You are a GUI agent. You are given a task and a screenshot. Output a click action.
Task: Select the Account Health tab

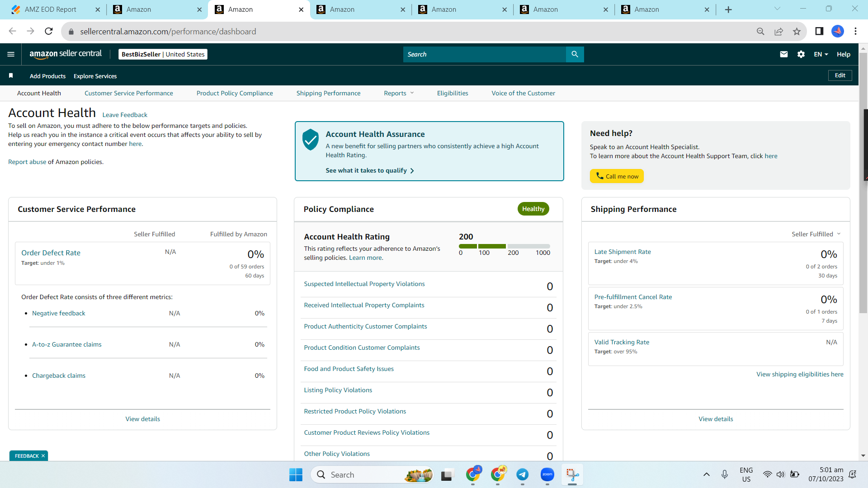tap(39, 93)
